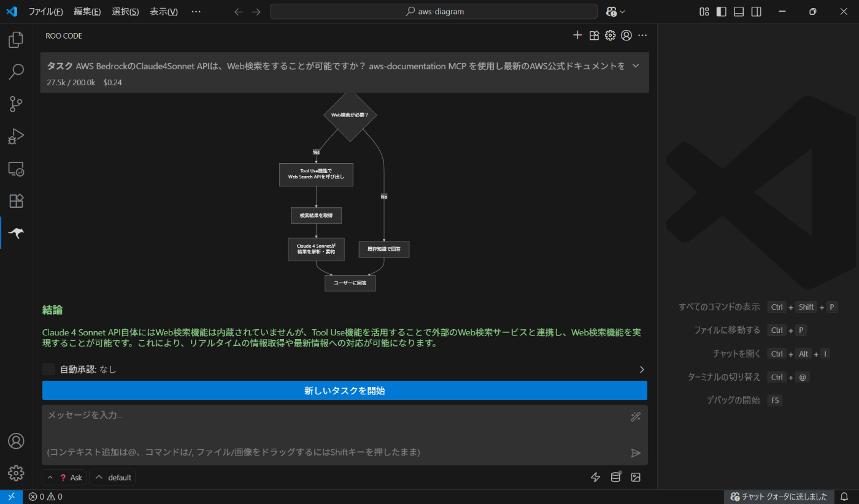This screenshot has height=504, width=859.
Task: Expand the タスク header chevron
Action: 636,66
